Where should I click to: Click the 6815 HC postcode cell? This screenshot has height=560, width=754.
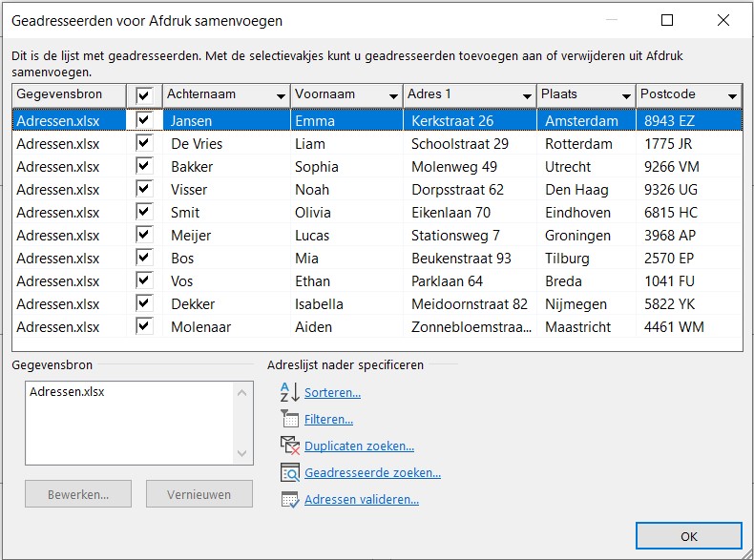tap(689, 213)
